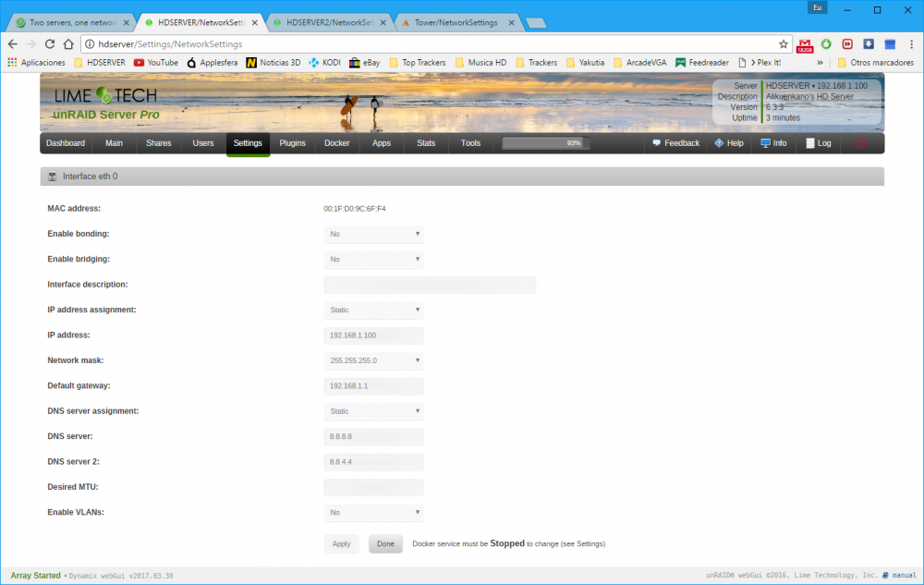Click site info icon in address bar
This screenshot has height=585, width=924.
[x=90, y=44]
